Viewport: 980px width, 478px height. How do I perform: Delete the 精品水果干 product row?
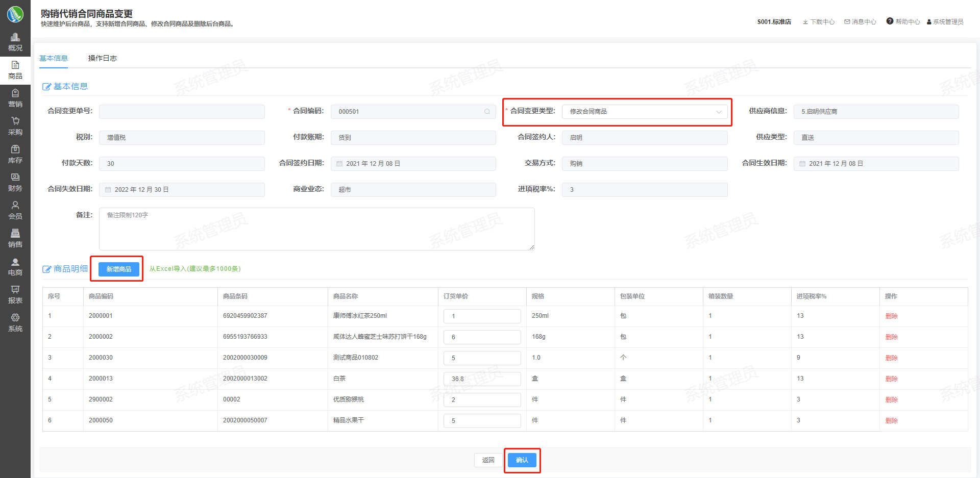pos(891,421)
